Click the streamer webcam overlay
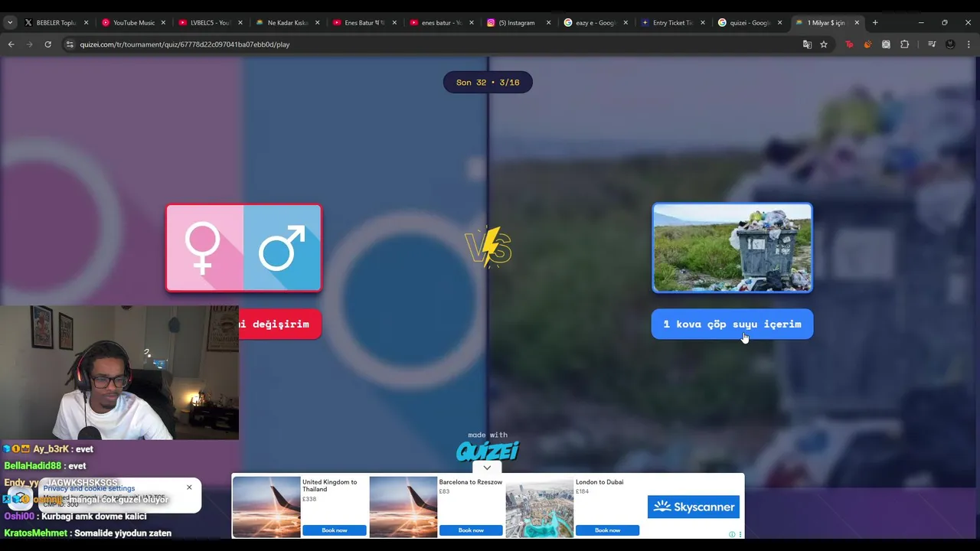This screenshot has height=551, width=980. coord(119,373)
